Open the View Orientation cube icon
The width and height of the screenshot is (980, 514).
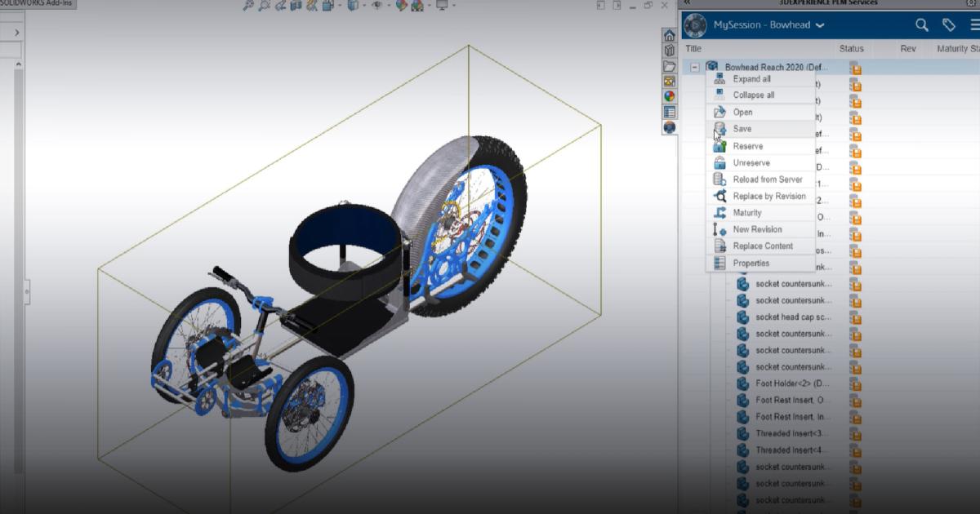pyautogui.click(x=327, y=5)
